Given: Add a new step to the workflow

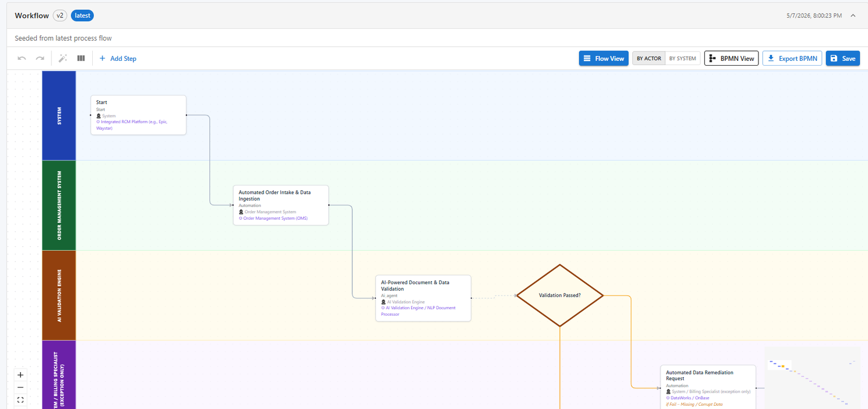Looking at the screenshot, I should coord(118,59).
